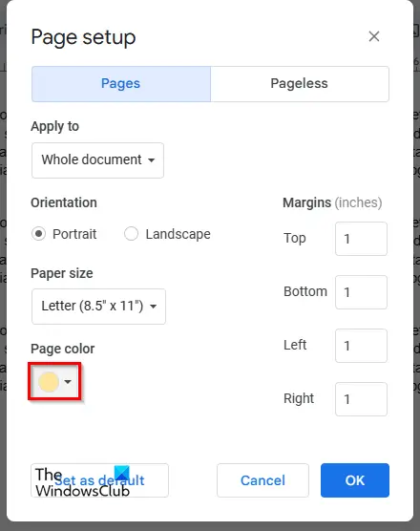Screen dimensions: 420x531
Task: Close the Page setup dialog with X
Action: tap(374, 36)
